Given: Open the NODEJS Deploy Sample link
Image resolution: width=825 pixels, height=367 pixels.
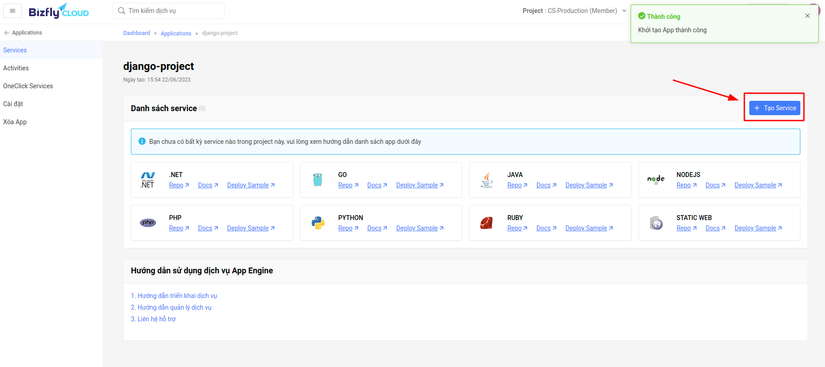Looking at the screenshot, I should [758, 185].
